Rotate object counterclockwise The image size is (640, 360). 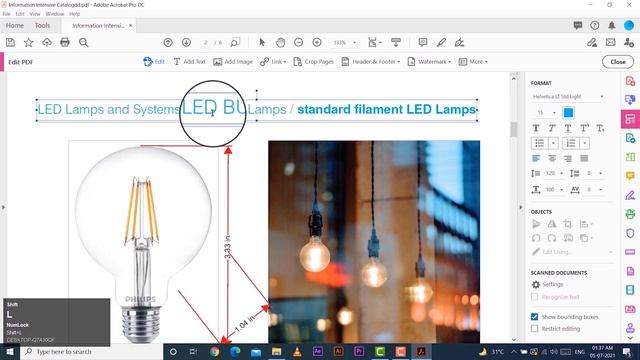coord(536,238)
